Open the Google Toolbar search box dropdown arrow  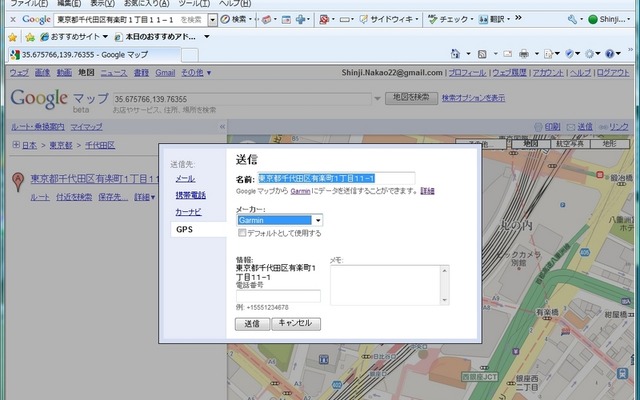pos(213,20)
